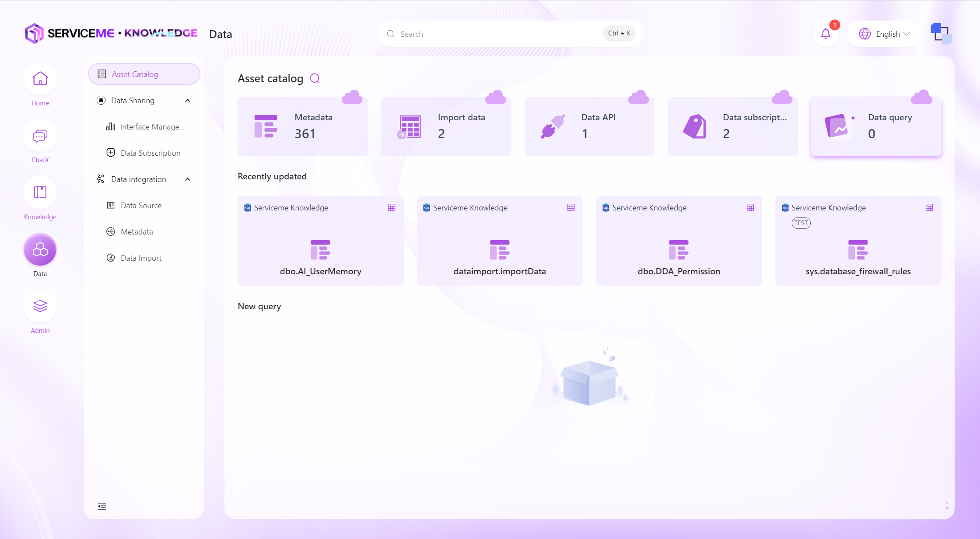Image resolution: width=980 pixels, height=539 pixels.
Task: Click table icon on dbo.DDA_Permission card
Action: 750,208
